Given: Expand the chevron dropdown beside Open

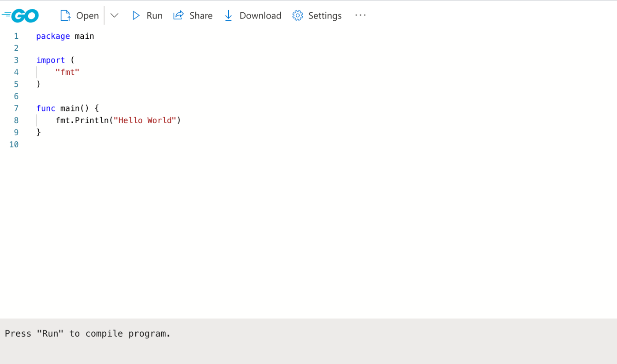Looking at the screenshot, I should click(114, 15).
